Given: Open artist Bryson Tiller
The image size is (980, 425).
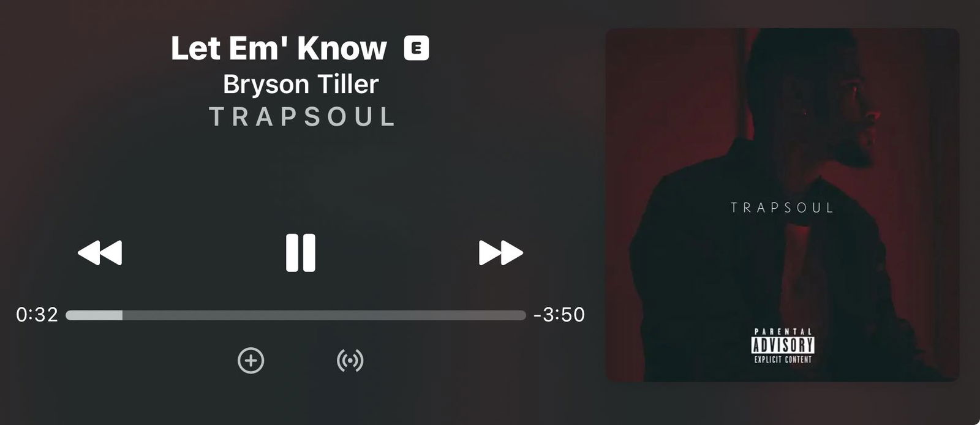Looking at the screenshot, I should pyautogui.click(x=300, y=84).
